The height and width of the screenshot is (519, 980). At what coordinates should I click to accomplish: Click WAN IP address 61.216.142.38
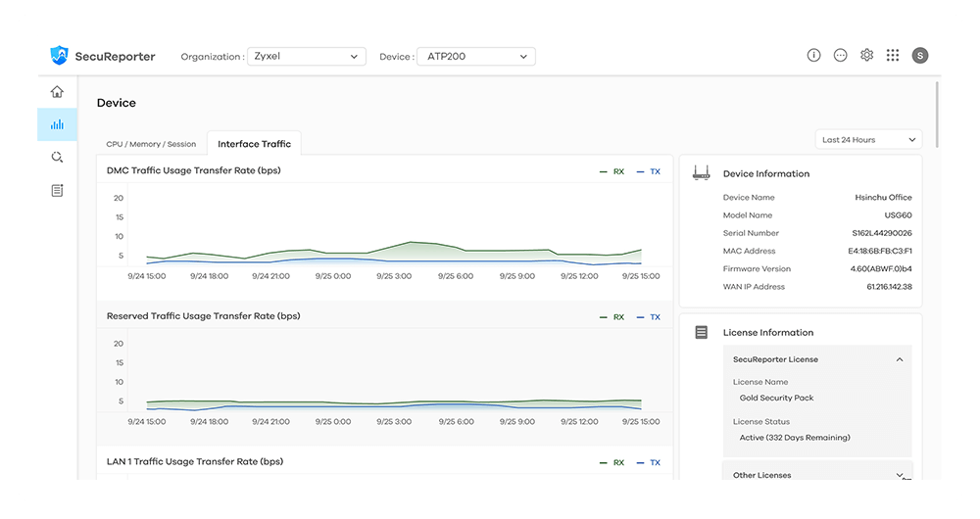(890, 287)
